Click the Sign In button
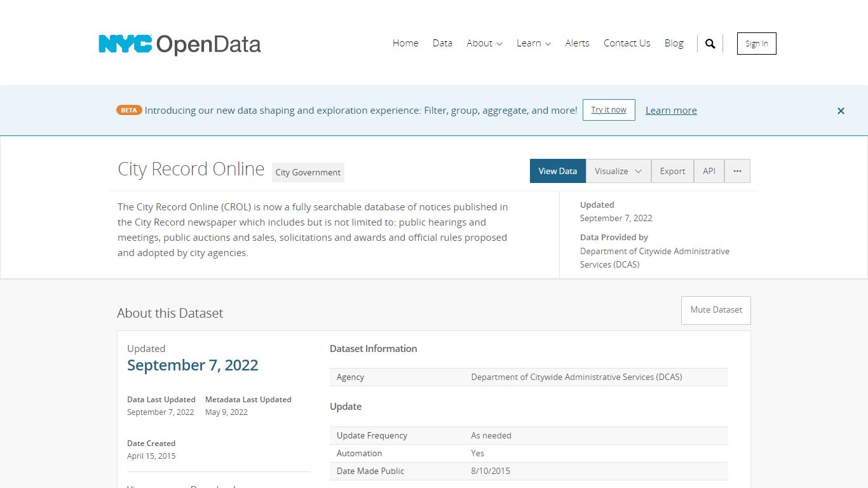 coord(756,44)
